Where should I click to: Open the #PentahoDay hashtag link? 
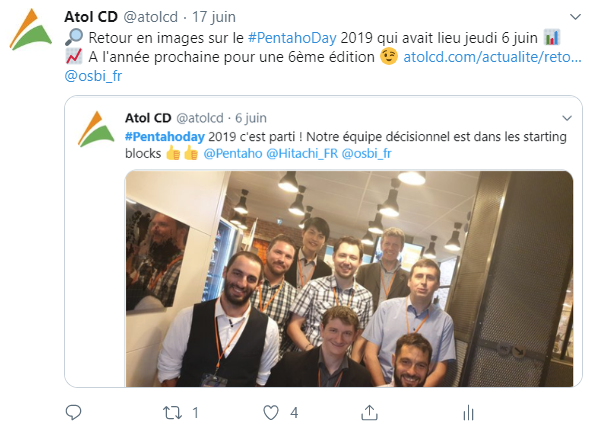(292, 38)
